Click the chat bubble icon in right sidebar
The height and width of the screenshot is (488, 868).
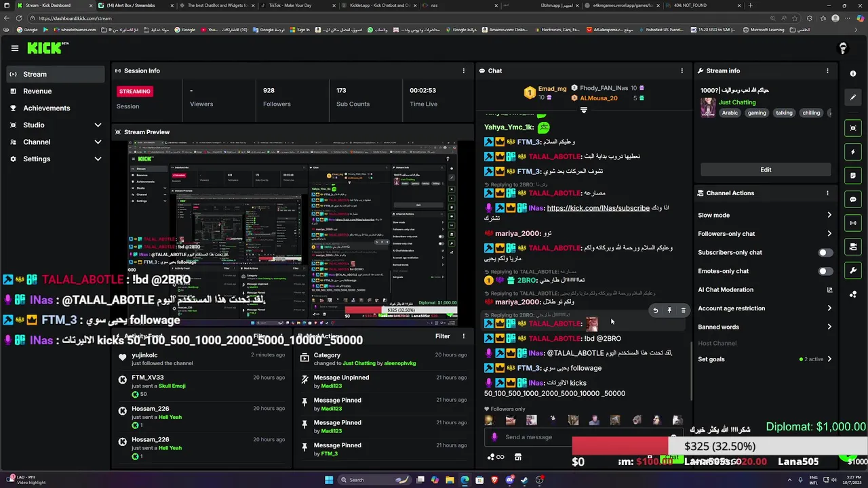pyautogui.click(x=853, y=199)
